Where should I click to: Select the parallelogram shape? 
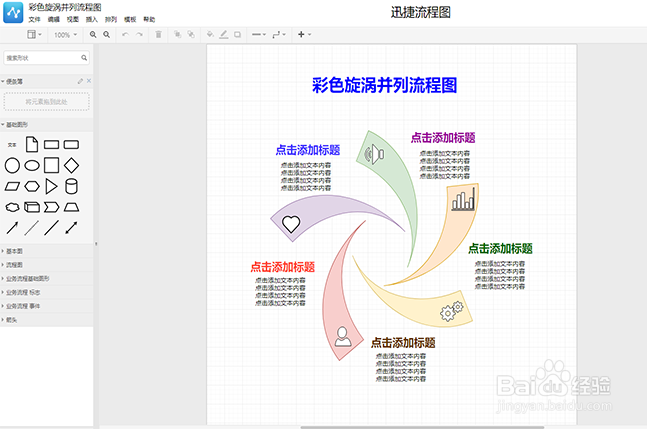pos(12,186)
